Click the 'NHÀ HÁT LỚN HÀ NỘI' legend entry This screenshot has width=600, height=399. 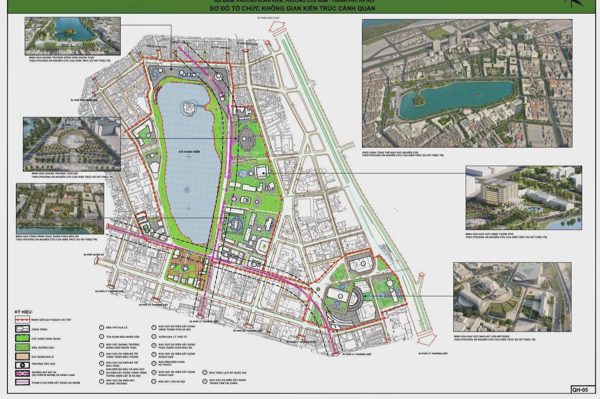tap(168, 381)
